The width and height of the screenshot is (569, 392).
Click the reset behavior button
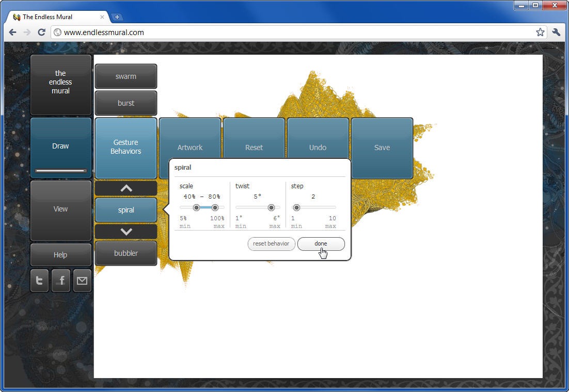point(271,244)
